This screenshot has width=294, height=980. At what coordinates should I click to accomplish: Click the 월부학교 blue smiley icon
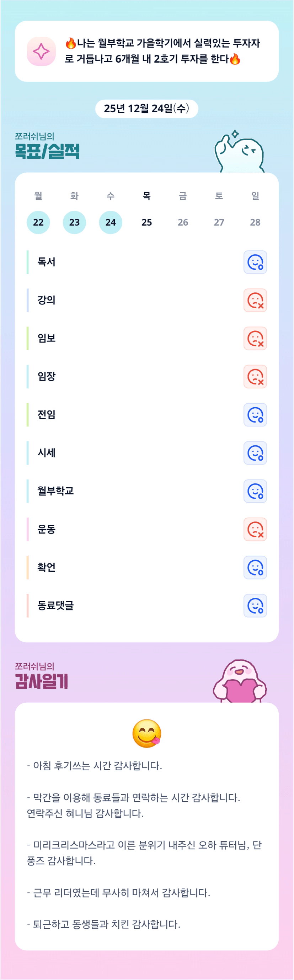pyautogui.click(x=255, y=491)
